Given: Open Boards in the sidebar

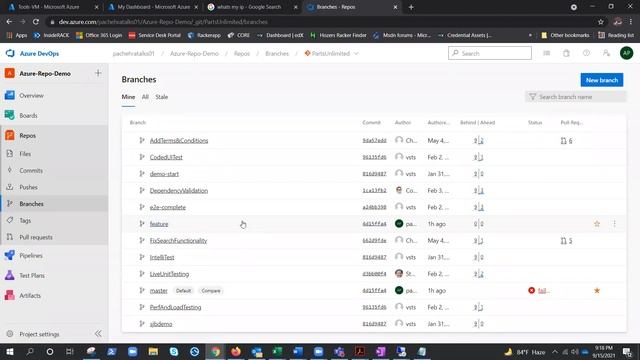Looking at the screenshot, I should [x=28, y=116].
